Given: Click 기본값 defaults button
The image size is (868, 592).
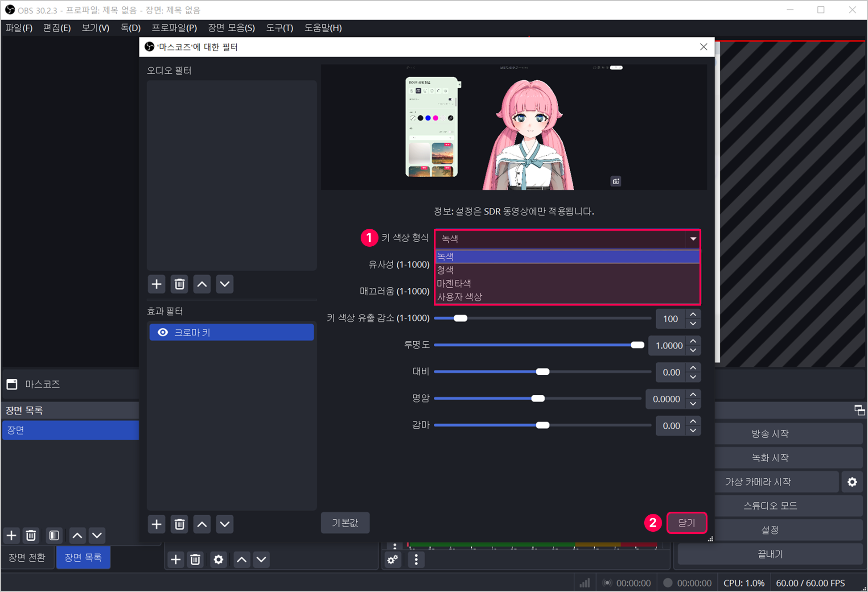Looking at the screenshot, I should click(345, 523).
